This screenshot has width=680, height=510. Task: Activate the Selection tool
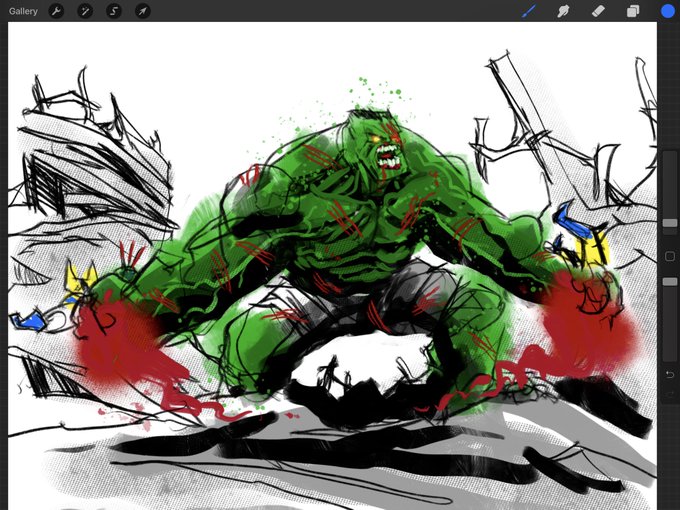pos(114,11)
